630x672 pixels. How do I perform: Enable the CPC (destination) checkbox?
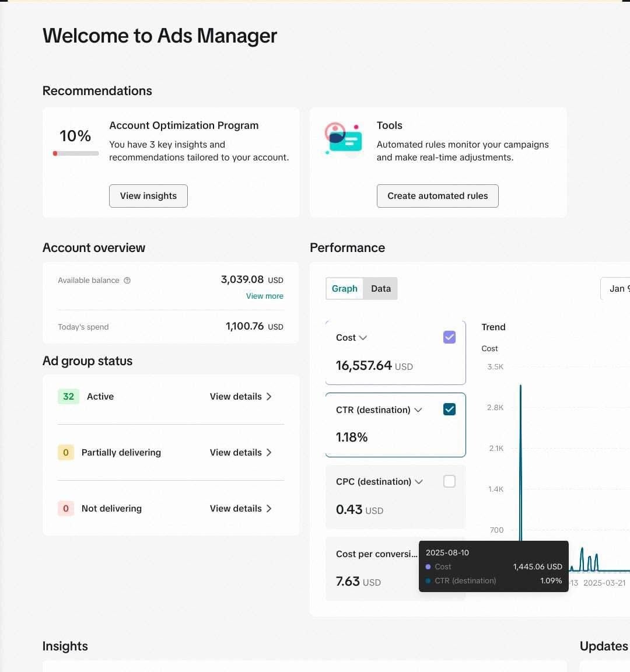[449, 481]
